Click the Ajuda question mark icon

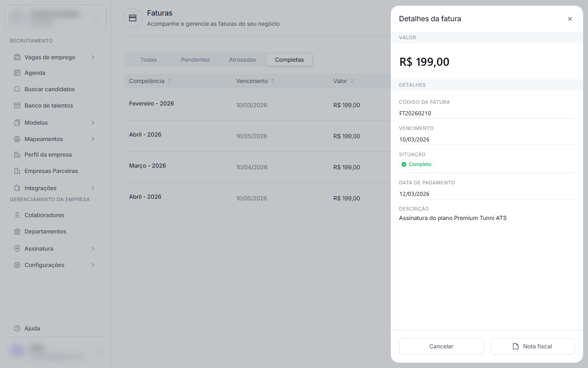[17, 328]
